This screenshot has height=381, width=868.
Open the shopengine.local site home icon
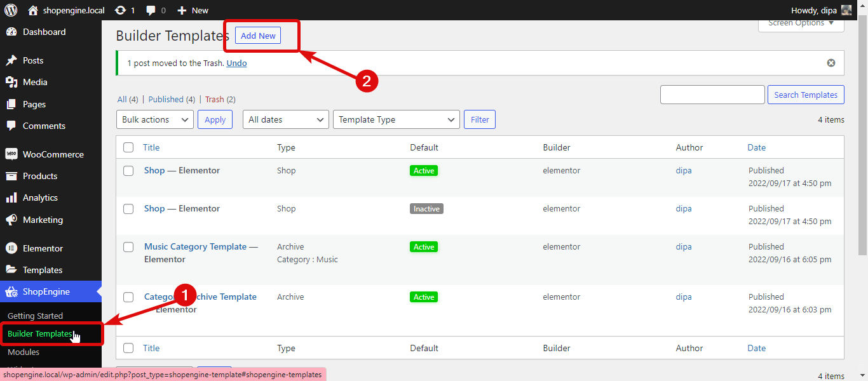(x=33, y=10)
